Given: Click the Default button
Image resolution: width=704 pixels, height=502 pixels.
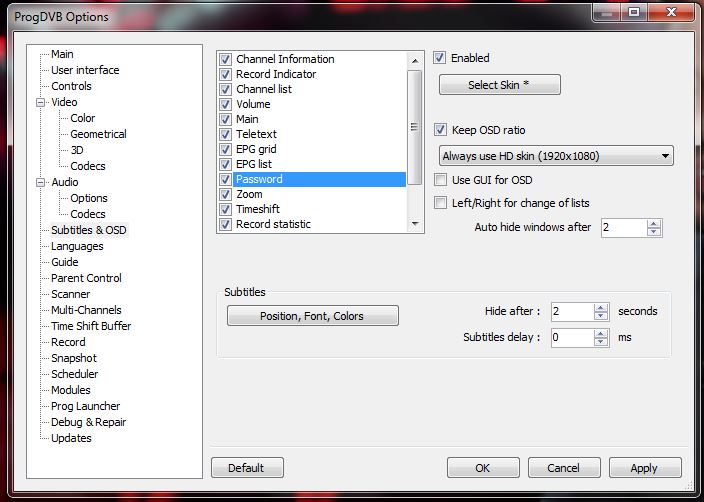Looking at the screenshot, I should tap(247, 468).
